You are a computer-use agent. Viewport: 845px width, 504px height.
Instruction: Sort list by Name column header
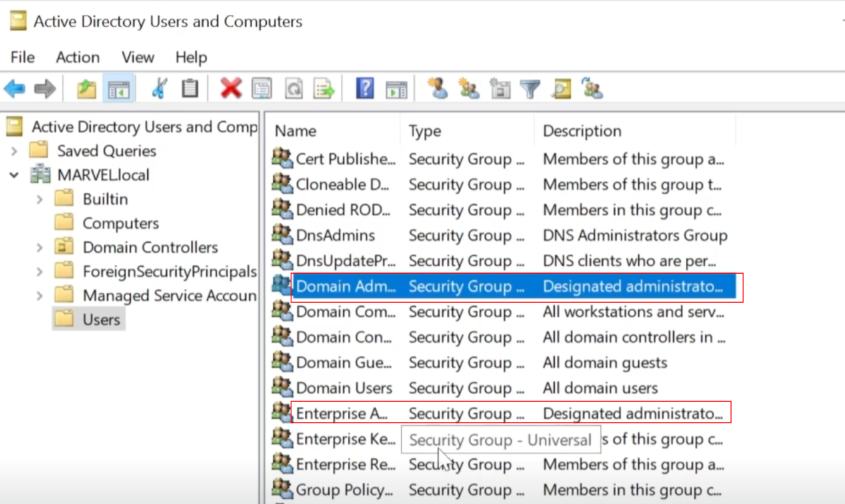coord(296,131)
